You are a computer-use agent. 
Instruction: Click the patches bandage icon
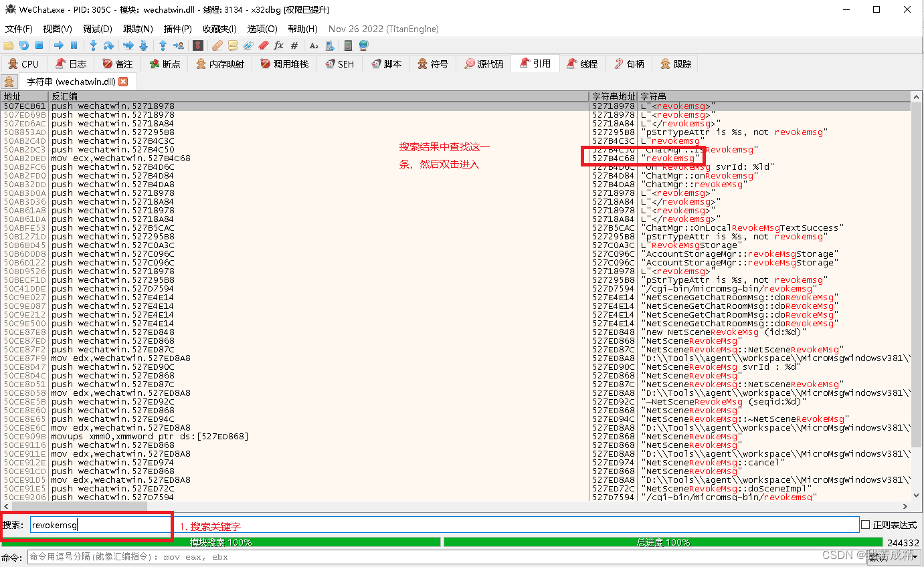217,45
